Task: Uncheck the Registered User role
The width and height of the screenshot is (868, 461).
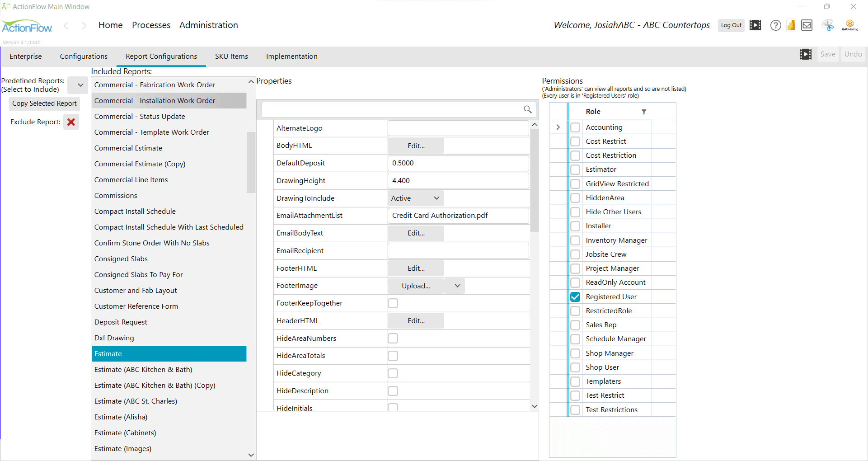Action: (575, 296)
